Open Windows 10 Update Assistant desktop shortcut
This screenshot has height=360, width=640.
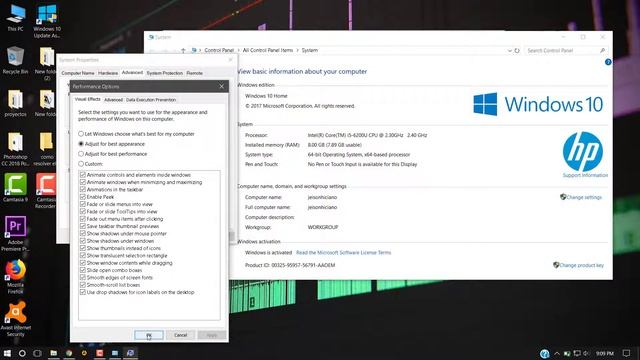(47, 20)
